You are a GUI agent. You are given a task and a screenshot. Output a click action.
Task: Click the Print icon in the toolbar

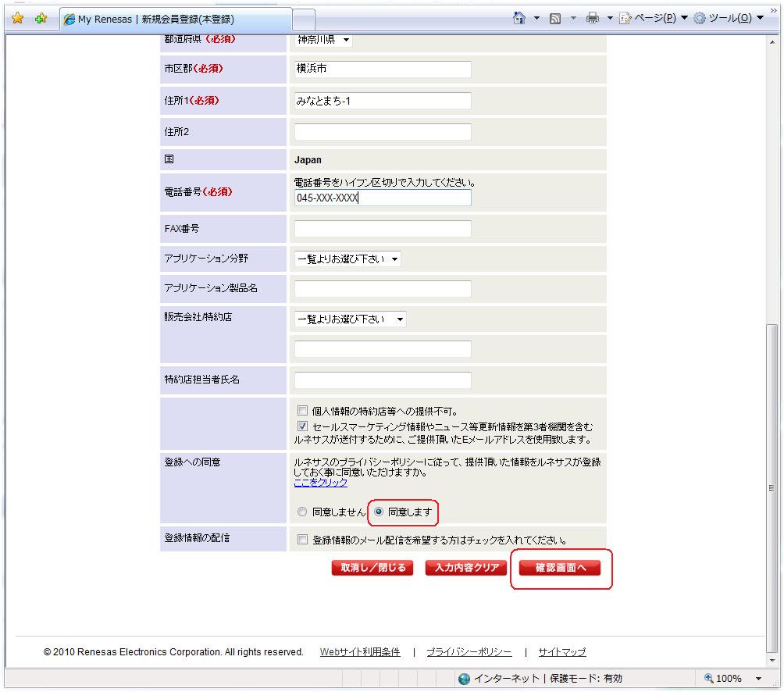coord(593,19)
